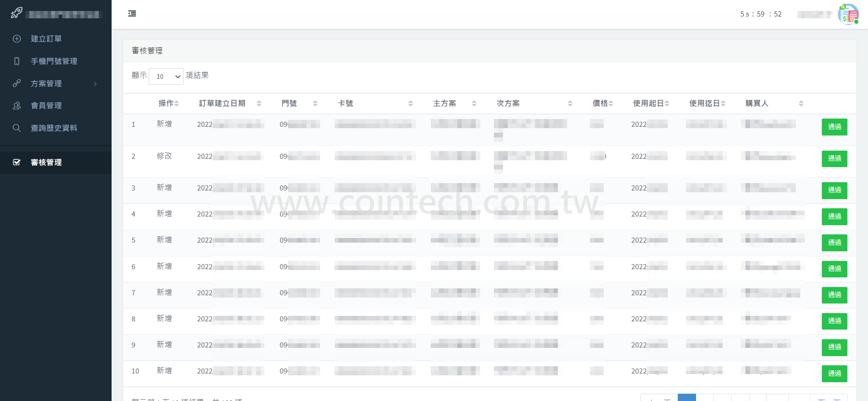Open the 顯示 results-per-page dropdown
868x401 pixels.
click(166, 76)
